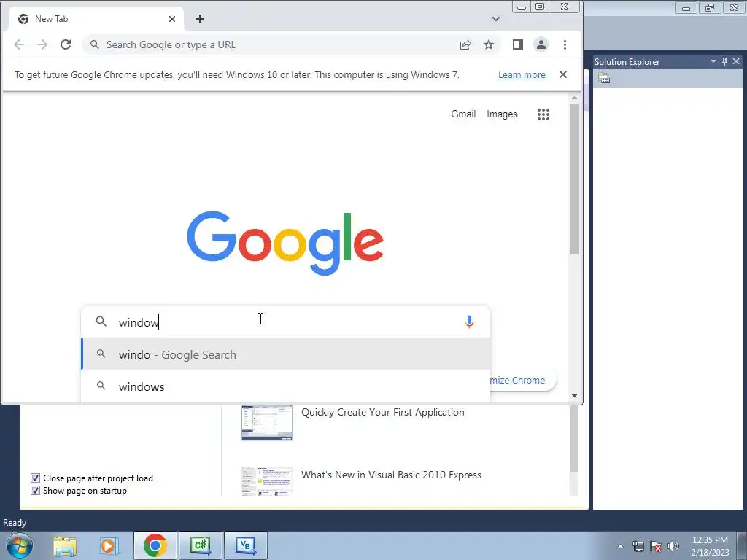Screen dimensions: 747x560
Task: Open the taskbar clock and date
Action: (x=710, y=546)
